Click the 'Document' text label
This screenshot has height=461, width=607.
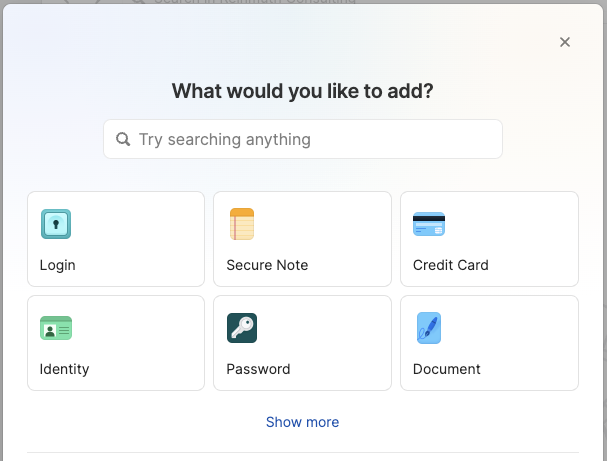click(x=447, y=369)
